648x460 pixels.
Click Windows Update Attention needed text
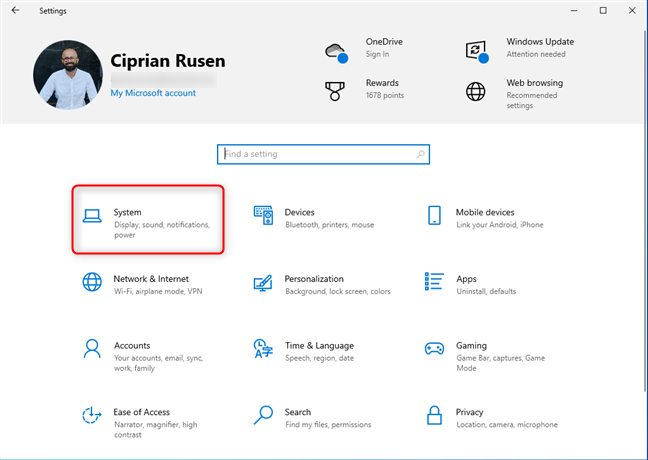coord(536,54)
